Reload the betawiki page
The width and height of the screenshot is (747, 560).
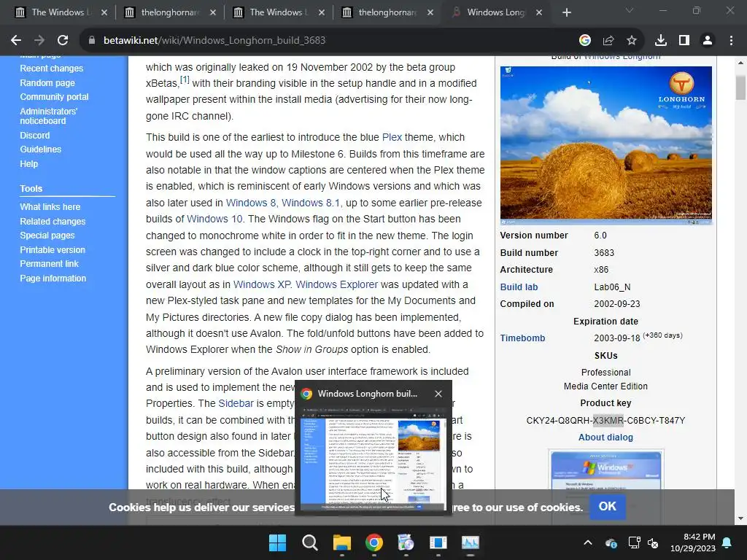[x=63, y=41]
